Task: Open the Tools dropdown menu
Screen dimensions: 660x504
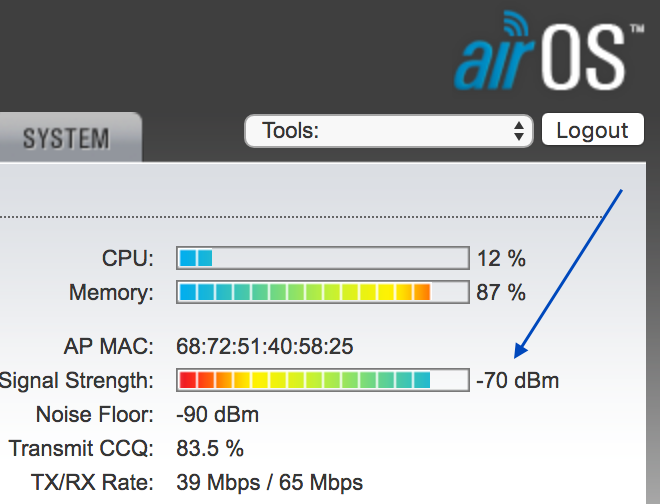Action: click(388, 130)
